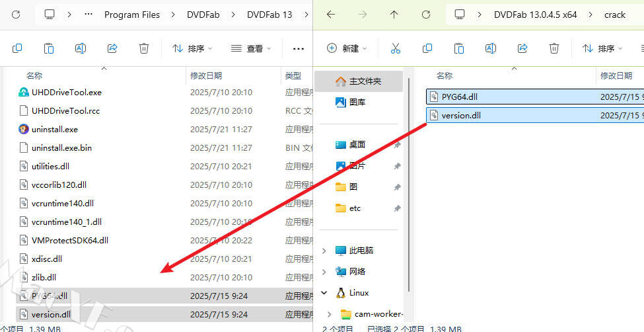Screen dimensions: 644x332
Task: Paste icon in crack window toolbar
Action: (459, 48)
